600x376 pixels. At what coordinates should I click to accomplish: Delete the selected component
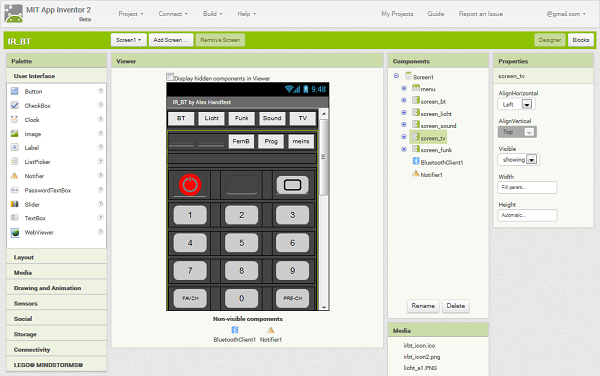click(x=456, y=306)
